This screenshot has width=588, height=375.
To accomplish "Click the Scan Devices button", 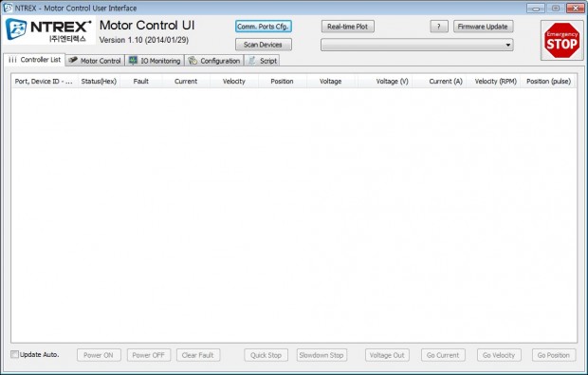I will click(264, 45).
